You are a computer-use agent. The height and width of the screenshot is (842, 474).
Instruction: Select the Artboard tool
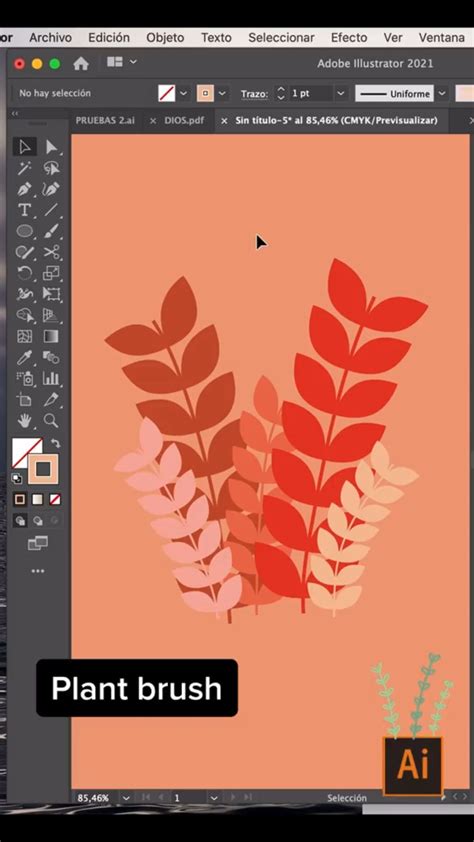pos(25,400)
